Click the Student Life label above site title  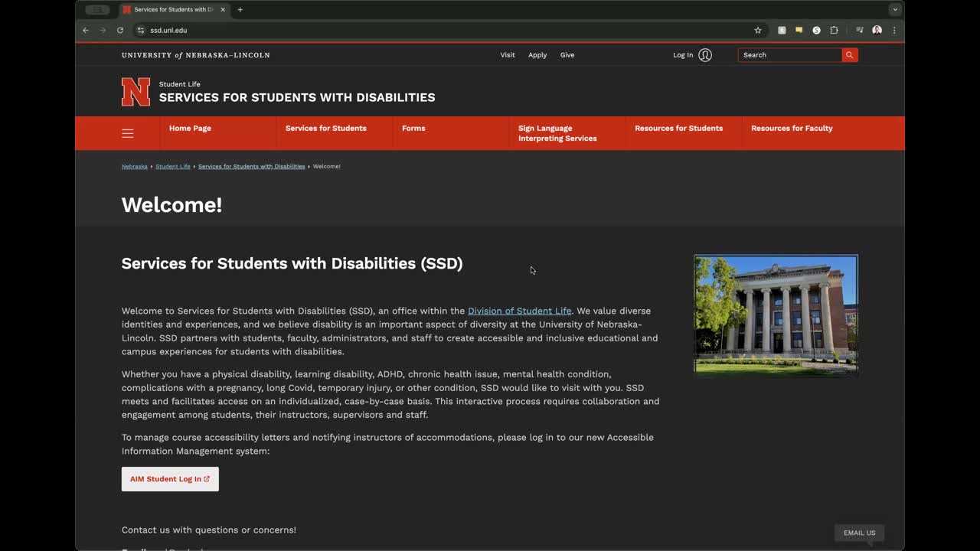[x=180, y=84]
